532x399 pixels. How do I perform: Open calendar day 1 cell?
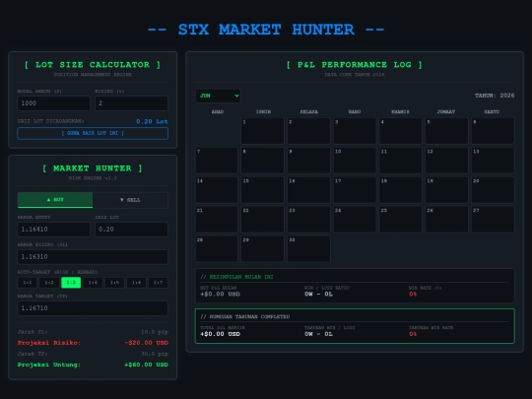(x=263, y=131)
